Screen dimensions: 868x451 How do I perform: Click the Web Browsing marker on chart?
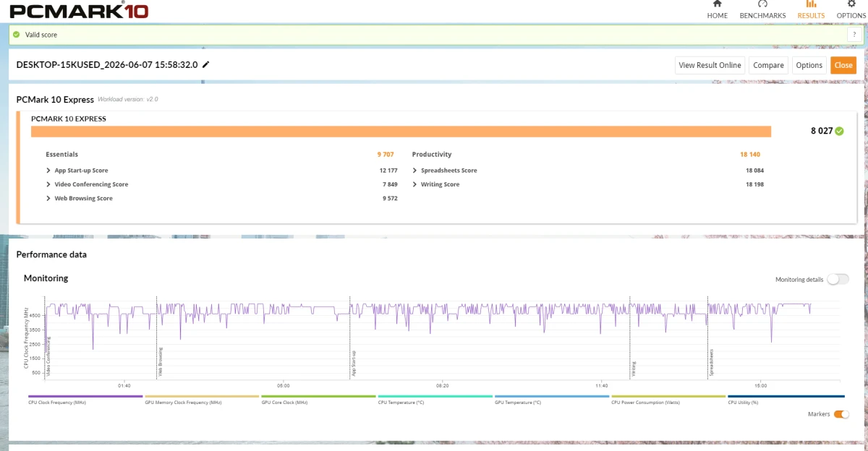(x=161, y=363)
